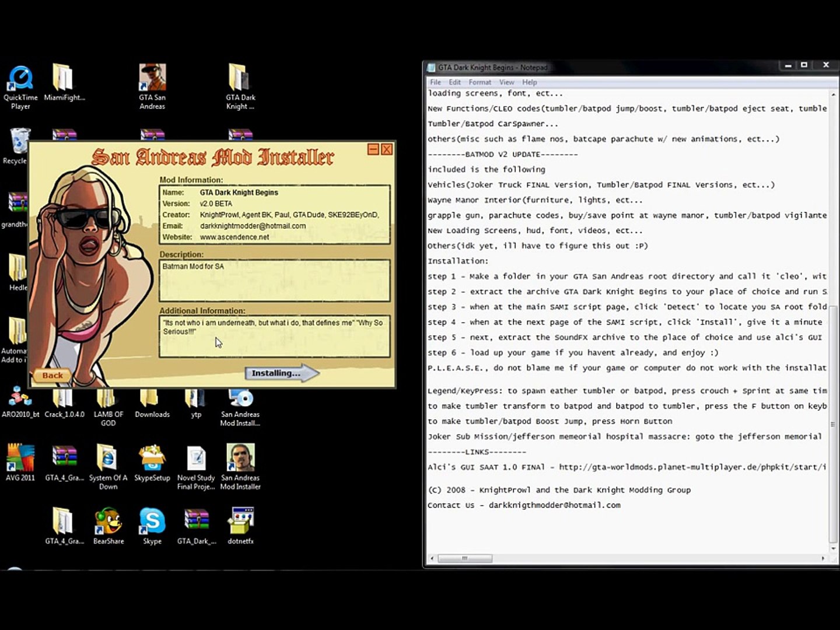840x630 pixels.
Task: Click the Additional Information text box
Action: [x=275, y=337]
